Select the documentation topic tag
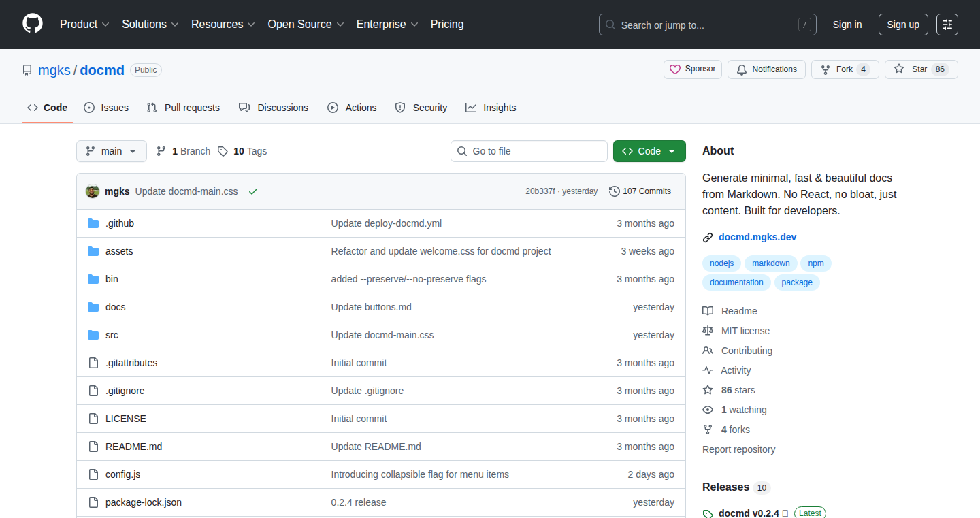 (736, 282)
